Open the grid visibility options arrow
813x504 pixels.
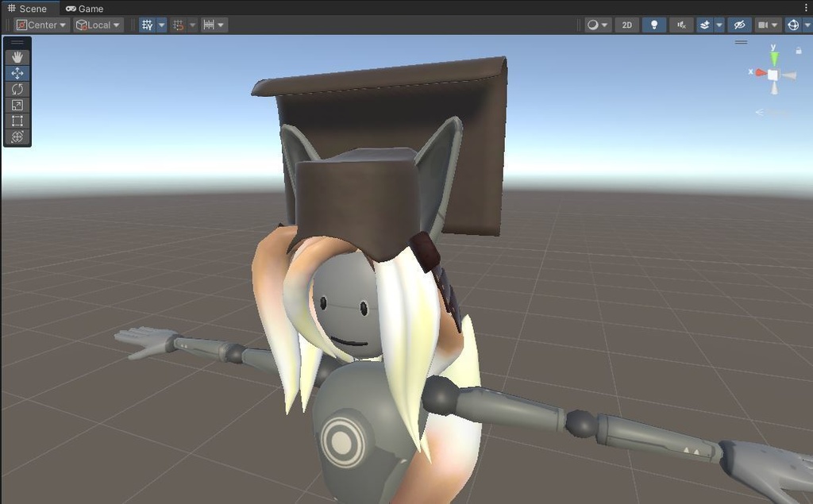pyautogui.click(x=162, y=25)
